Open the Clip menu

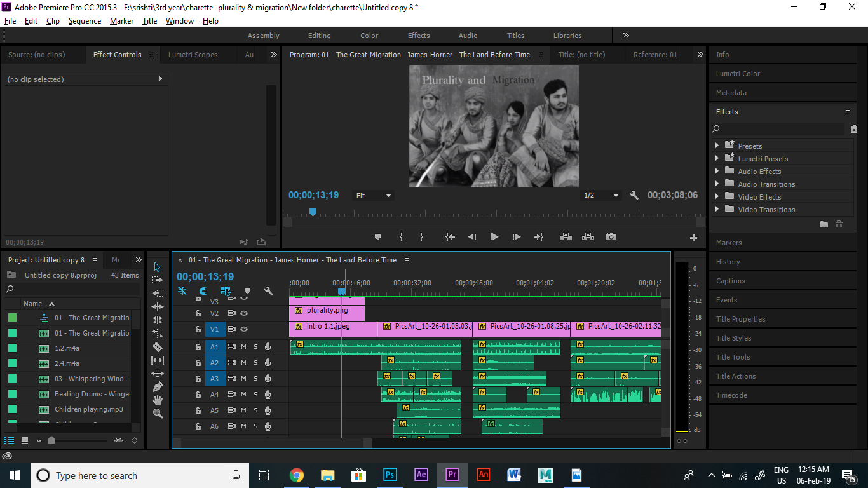[53, 21]
